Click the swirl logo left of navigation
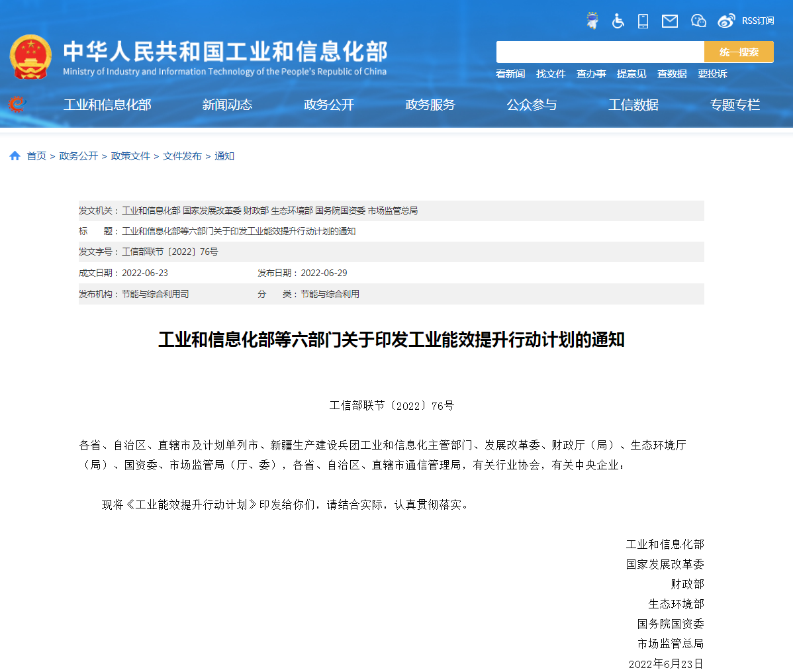 (x=17, y=104)
